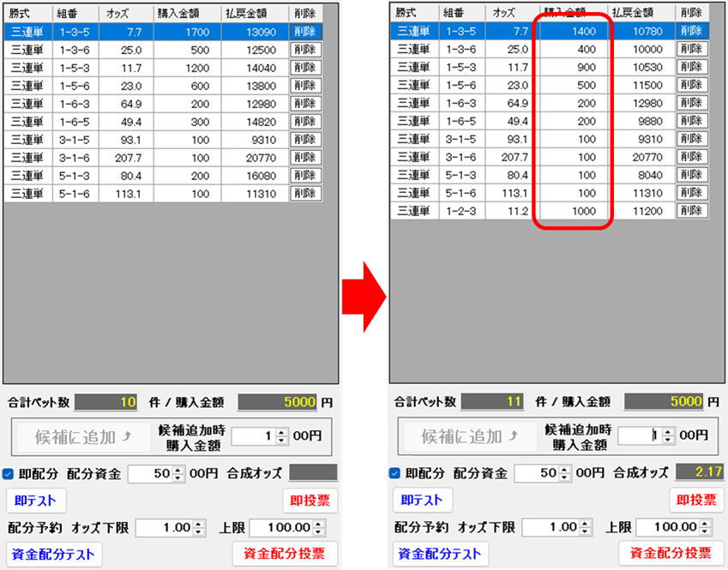Click 即投票 button in right panel
This screenshot has height=570, width=728.
click(695, 501)
